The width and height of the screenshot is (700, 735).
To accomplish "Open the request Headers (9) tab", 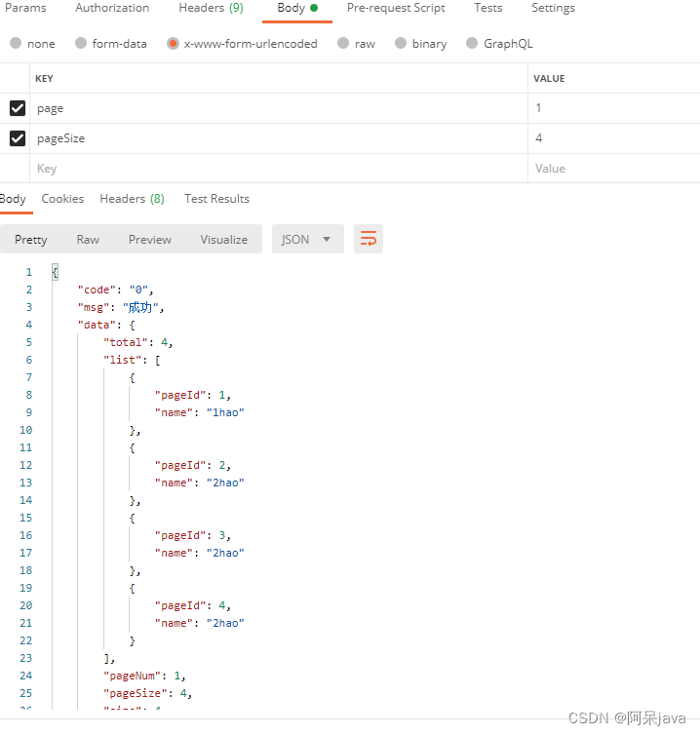I will click(x=211, y=8).
